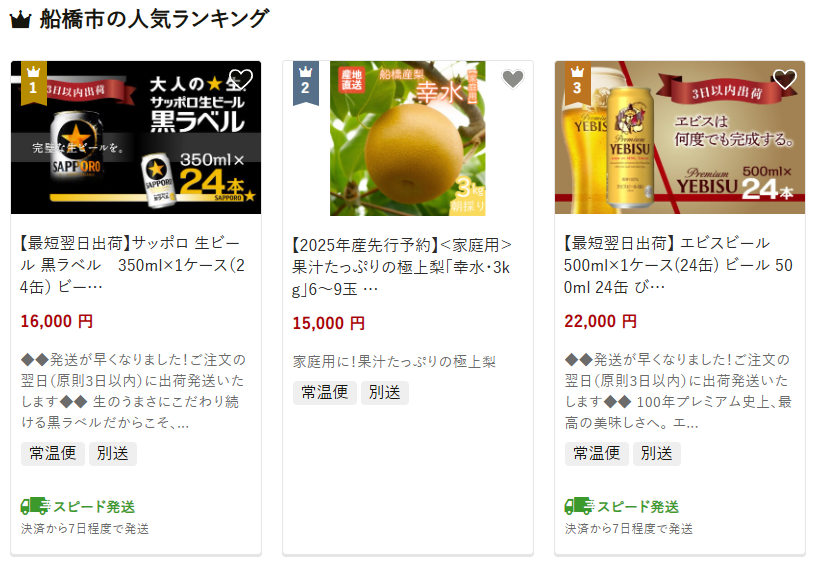
Task: Toggle favorite heart on Kosui pear card
Action: [513, 80]
